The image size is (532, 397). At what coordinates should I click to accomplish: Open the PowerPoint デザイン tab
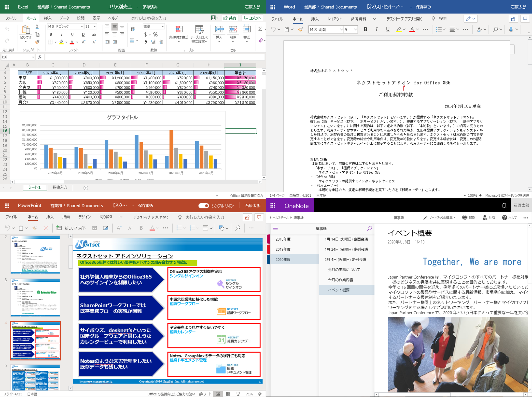pyautogui.click(x=84, y=217)
